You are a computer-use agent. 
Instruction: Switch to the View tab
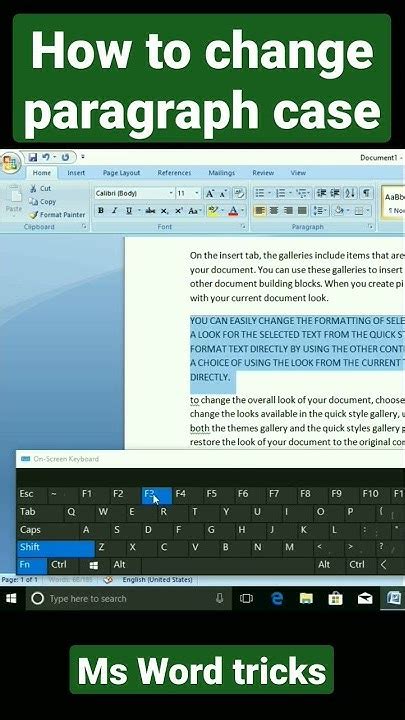[298, 173]
